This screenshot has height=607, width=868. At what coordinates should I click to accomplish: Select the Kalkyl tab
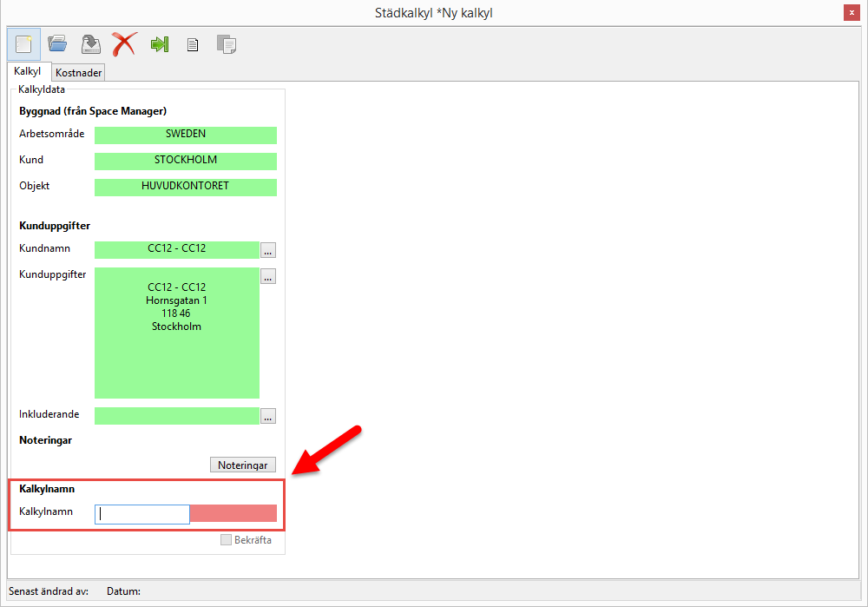click(28, 71)
